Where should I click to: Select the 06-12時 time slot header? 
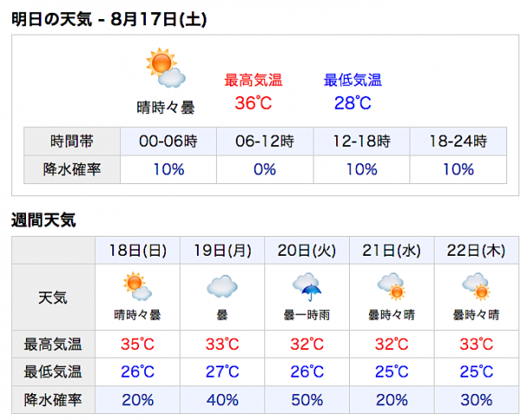pos(265,141)
